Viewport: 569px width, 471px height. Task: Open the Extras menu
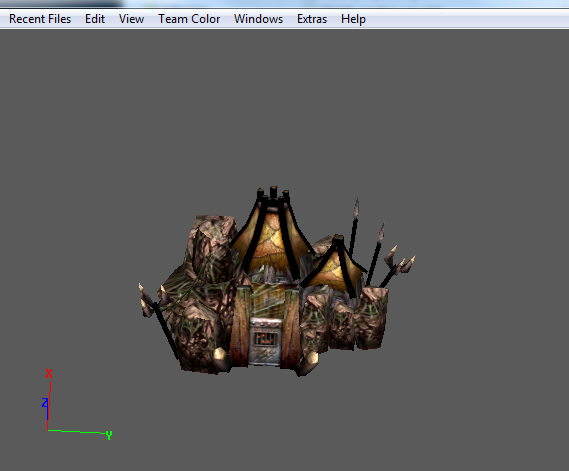pyautogui.click(x=312, y=19)
